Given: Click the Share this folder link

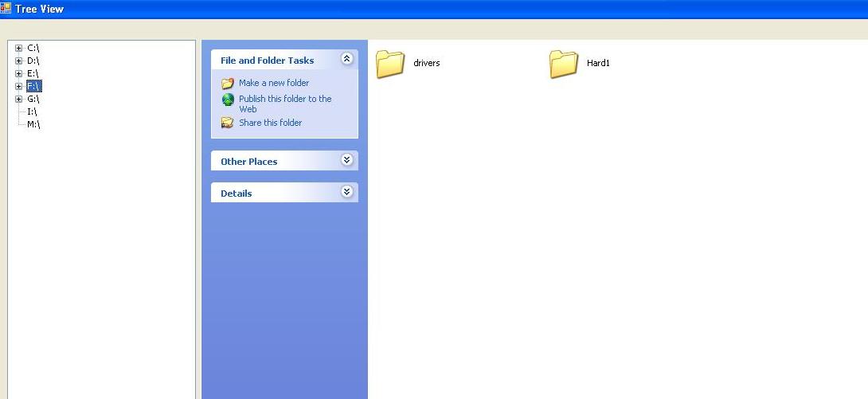Looking at the screenshot, I should pos(270,123).
